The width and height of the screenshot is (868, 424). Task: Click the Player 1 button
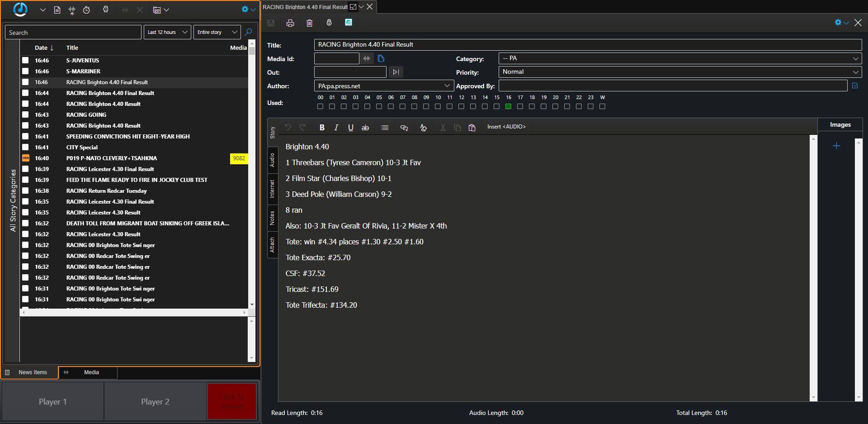point(53,402)
